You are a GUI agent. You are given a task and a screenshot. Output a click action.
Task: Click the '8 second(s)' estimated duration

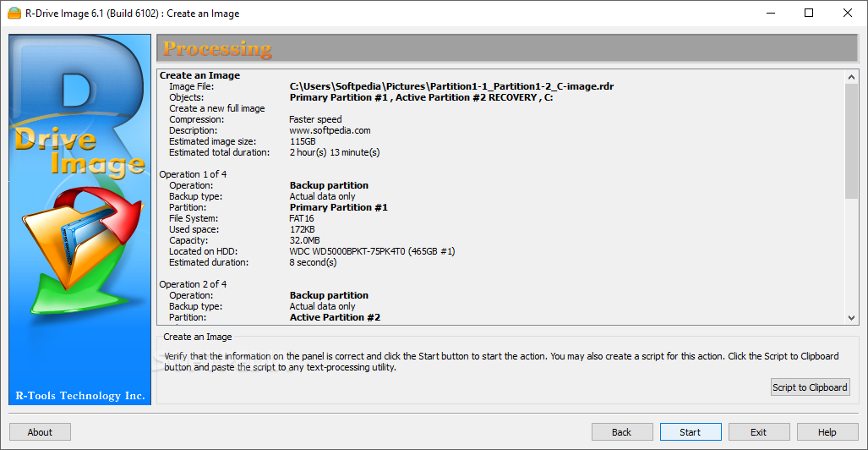click(x=313, y=262)
